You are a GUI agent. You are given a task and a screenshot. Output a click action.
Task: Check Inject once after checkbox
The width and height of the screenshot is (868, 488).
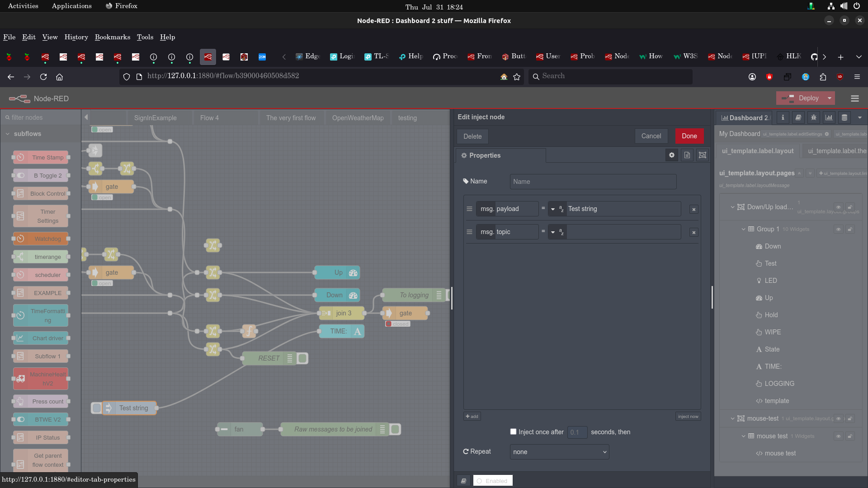[513, 432]
